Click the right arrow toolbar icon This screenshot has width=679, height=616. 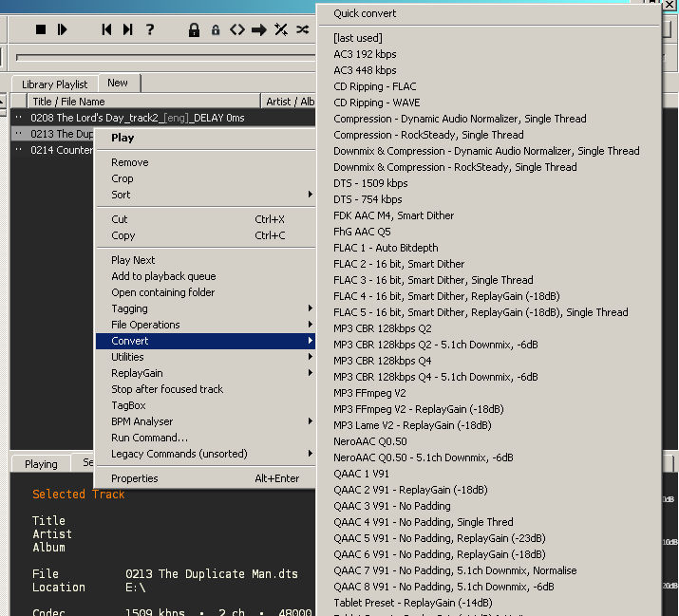point(259,29)
